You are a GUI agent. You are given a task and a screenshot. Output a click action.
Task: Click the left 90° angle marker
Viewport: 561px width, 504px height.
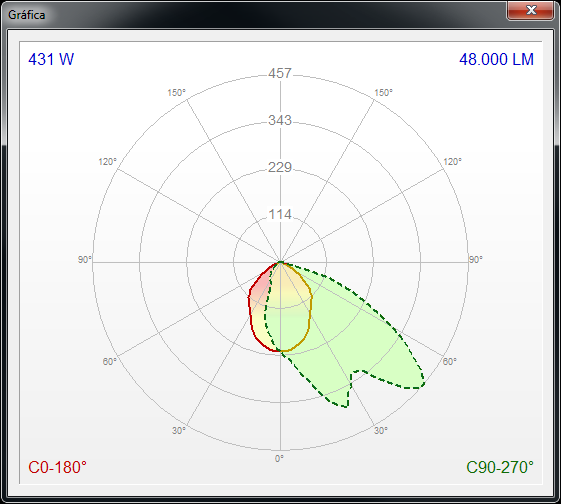84,260
